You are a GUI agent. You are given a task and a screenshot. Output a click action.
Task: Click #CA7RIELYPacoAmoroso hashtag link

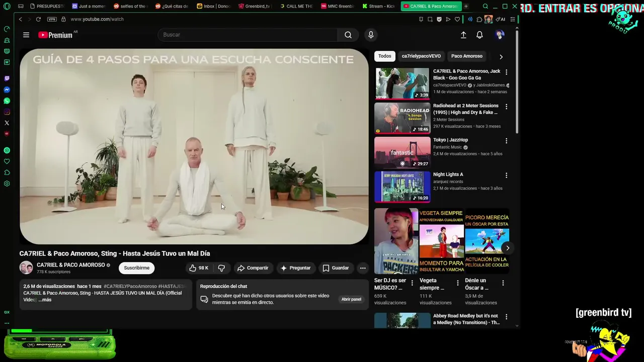click(x=130, y=286)
